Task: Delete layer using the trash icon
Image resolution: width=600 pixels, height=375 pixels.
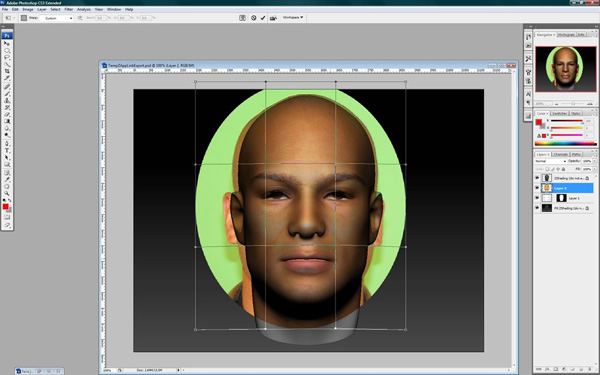Action: click(x=590, y=369)
